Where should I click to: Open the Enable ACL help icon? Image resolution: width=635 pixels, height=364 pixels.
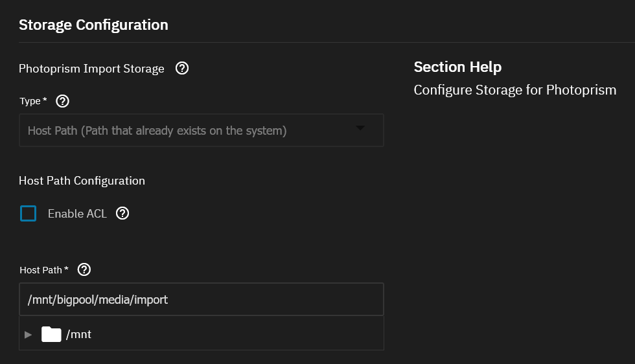pos(122,213)
